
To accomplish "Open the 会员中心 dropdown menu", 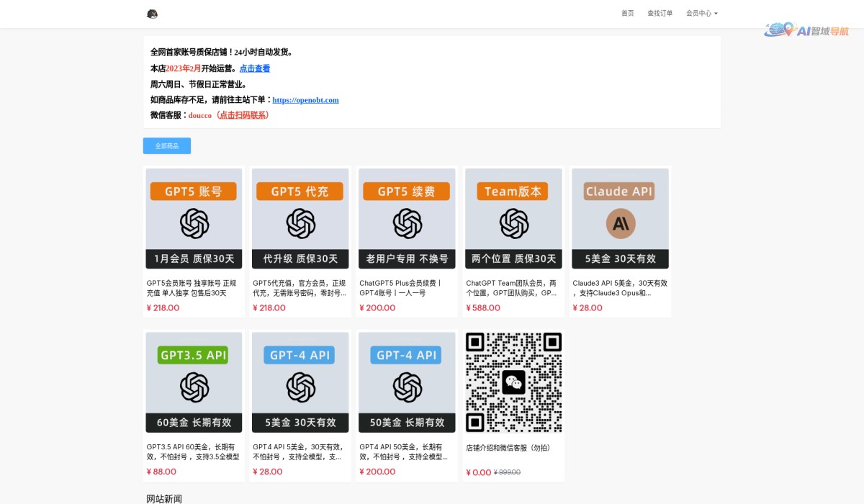I will click(701, 12).
